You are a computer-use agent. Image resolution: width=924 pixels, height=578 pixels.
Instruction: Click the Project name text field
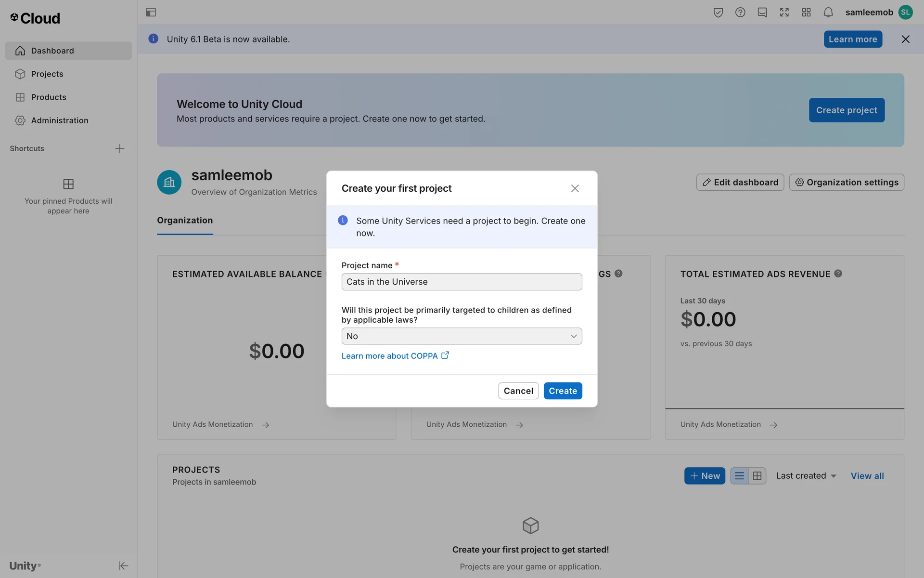(462, 282)
